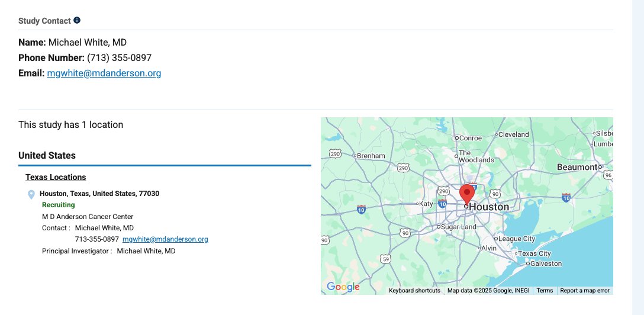Click the Study Contact heading text
The width and height of the screenshot is (644, 315).
(45, 21)
